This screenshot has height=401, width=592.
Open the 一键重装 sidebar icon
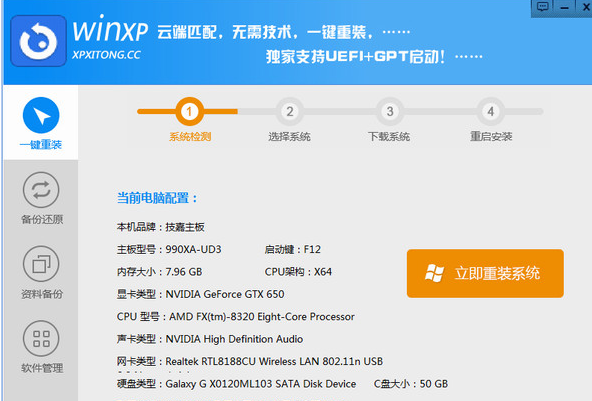41,115
